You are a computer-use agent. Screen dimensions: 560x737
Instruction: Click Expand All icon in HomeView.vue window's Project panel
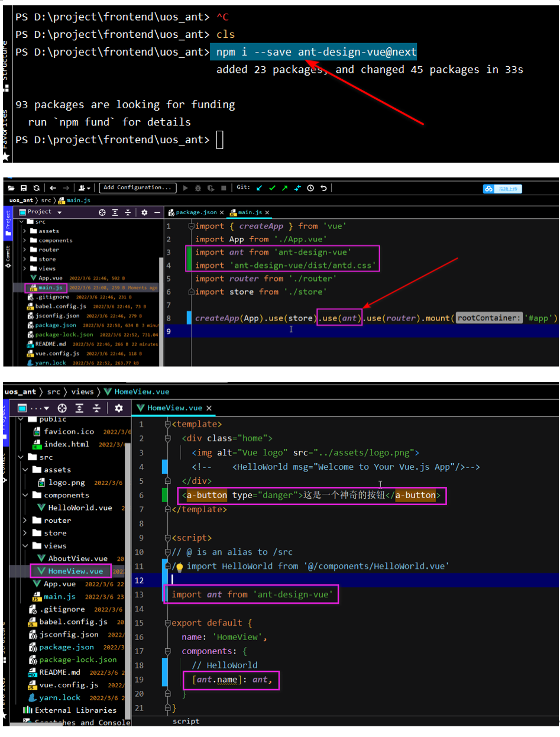(79, 408)
